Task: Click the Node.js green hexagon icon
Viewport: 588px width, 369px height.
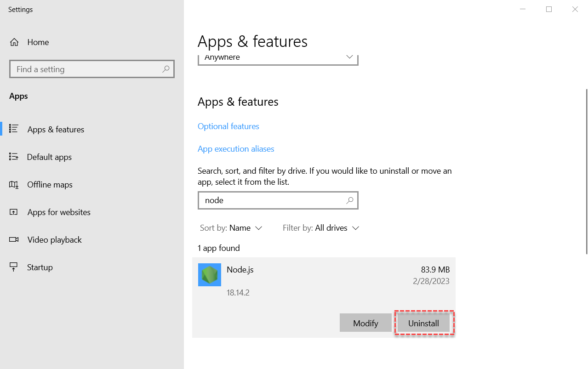Action: (x=210, y=275)
